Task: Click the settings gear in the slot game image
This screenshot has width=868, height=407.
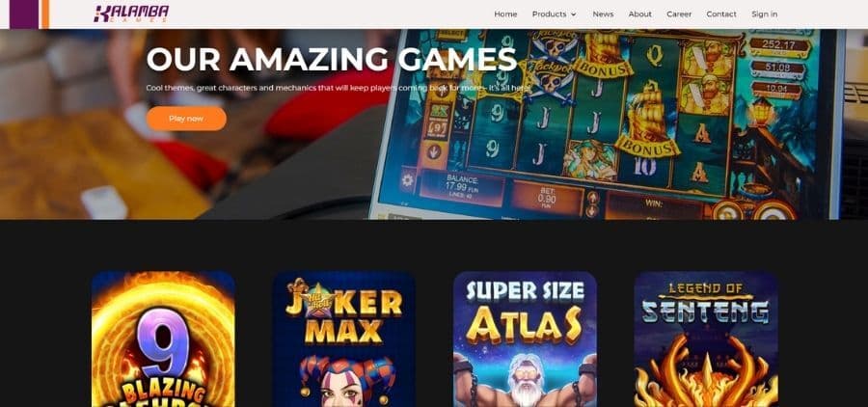Action: 408,180
